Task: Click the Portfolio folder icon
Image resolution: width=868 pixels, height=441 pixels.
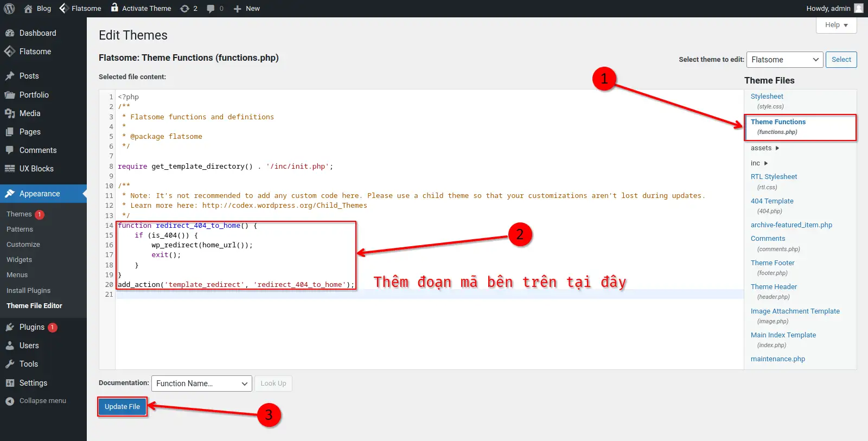Action: [10, 95]
